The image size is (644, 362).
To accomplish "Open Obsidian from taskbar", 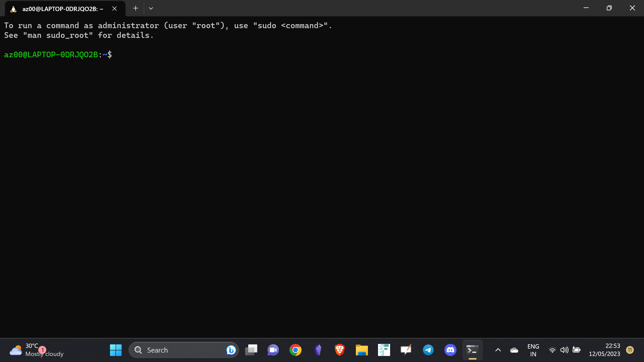I will point(318,350).
